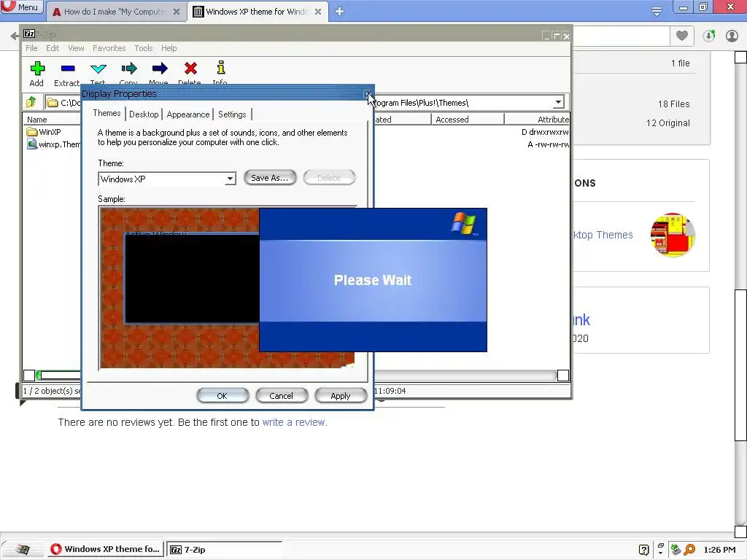Click the red Delete X icon in 7-Zip
Viewport: 747px width, 560px height.
click(190, 69)
